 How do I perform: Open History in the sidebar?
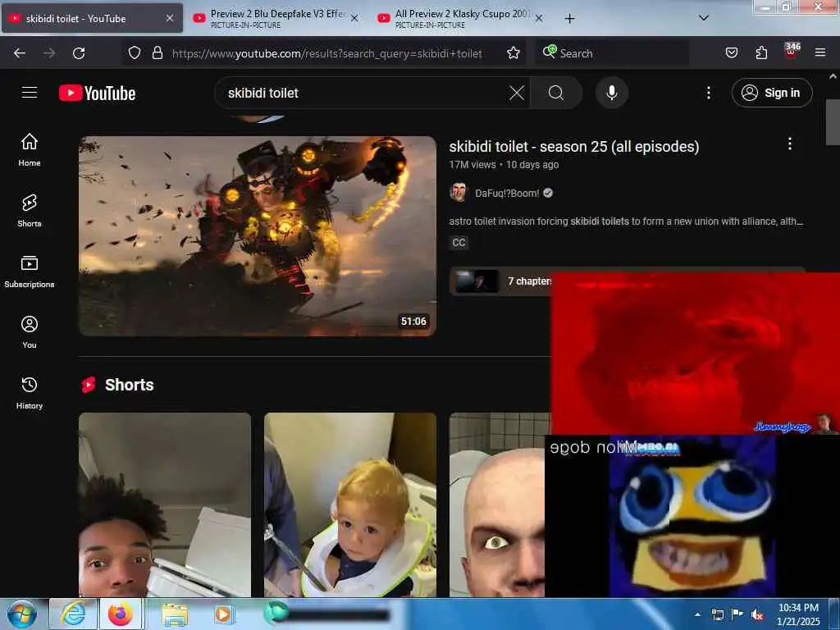(x=30, y=393)
